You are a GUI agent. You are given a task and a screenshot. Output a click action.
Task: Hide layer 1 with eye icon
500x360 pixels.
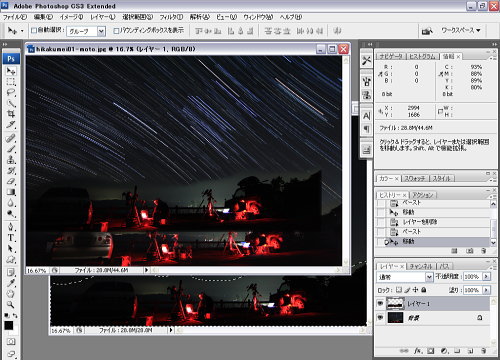coord(380,303)
